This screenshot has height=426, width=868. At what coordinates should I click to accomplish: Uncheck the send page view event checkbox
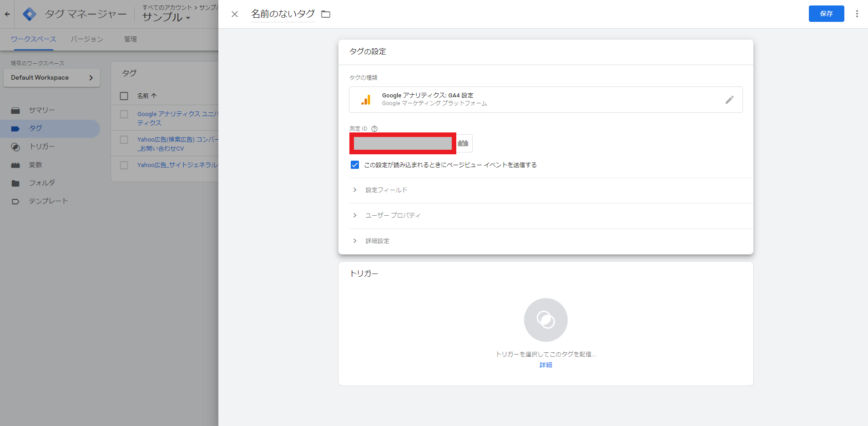[x=355, y=165]
